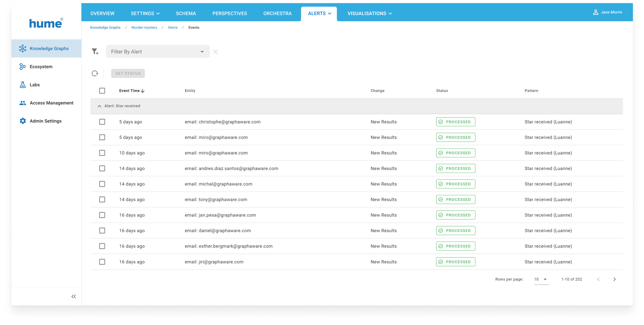Switch to the Orchestra tab
The image size is (644, 325).
[277, 13]
